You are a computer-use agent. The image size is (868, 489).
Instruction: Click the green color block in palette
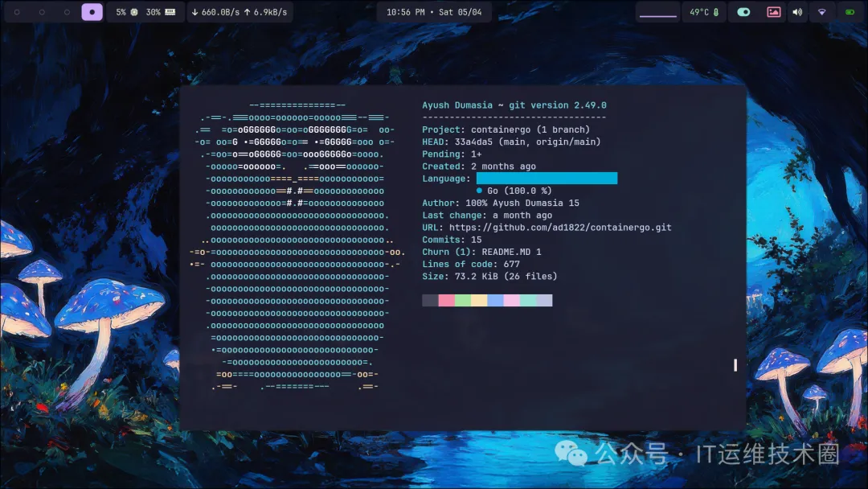click(462, 300)
